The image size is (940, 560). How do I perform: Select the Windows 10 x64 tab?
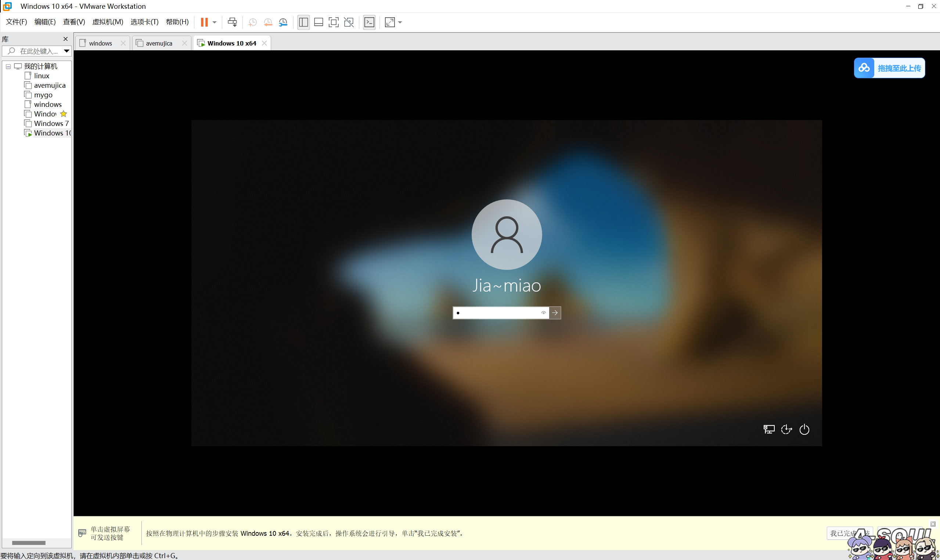tap(231, 43)
